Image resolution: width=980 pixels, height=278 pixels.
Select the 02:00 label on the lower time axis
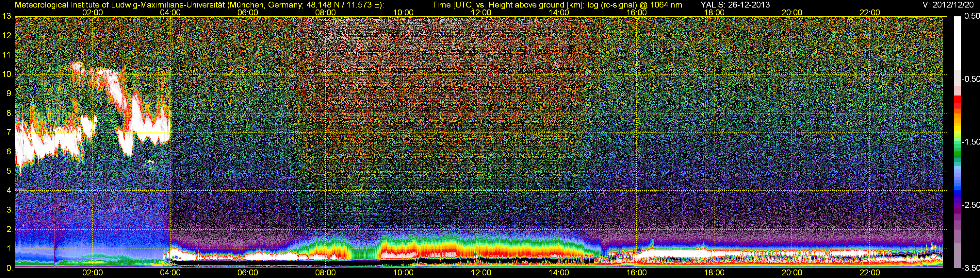(x=92, y=273)
